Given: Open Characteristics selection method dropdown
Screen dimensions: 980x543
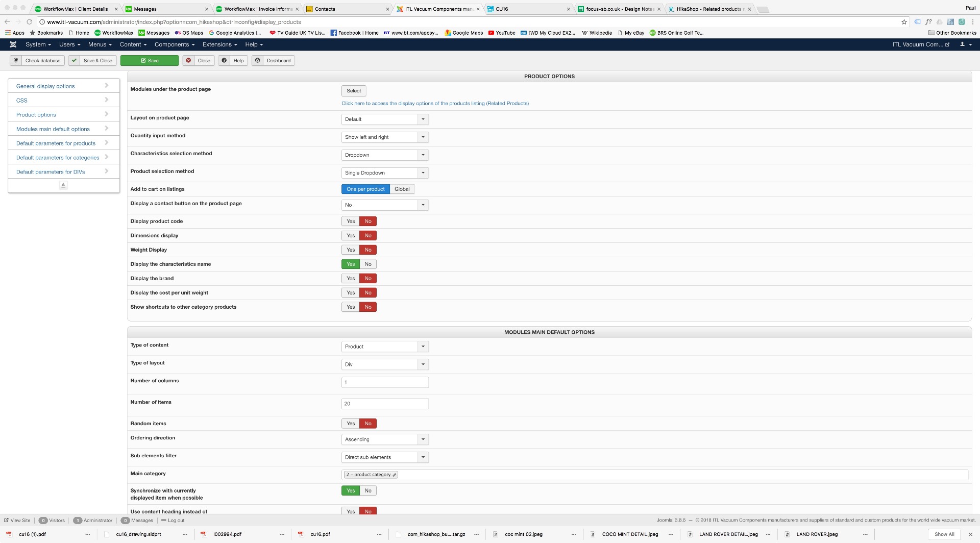Looking at the screenshot, I should [x=385, y=155].
